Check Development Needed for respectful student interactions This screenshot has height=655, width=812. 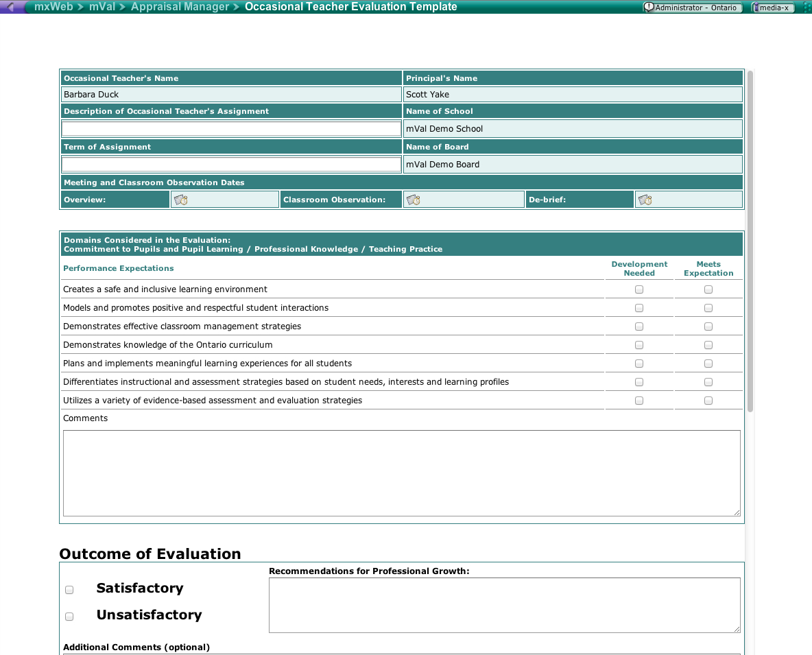[639, 308]
